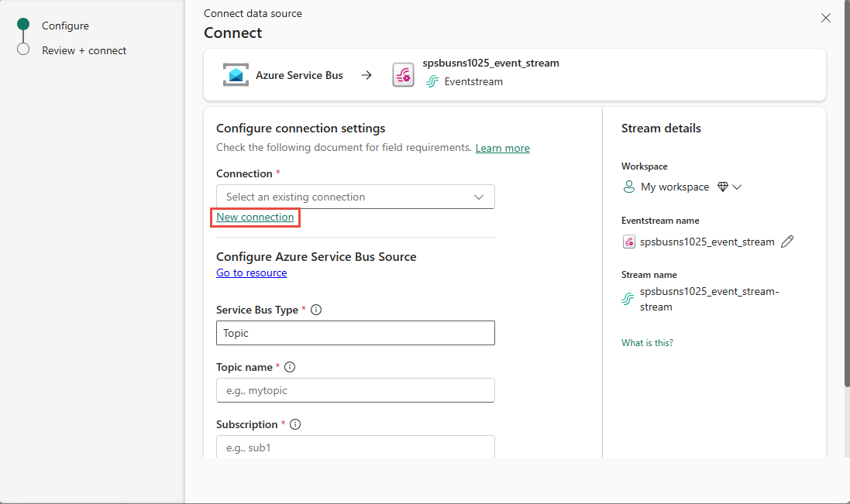850x504 pixels.
Task: Click the Eventstream destination icon in header
Action: coord(403,75)
